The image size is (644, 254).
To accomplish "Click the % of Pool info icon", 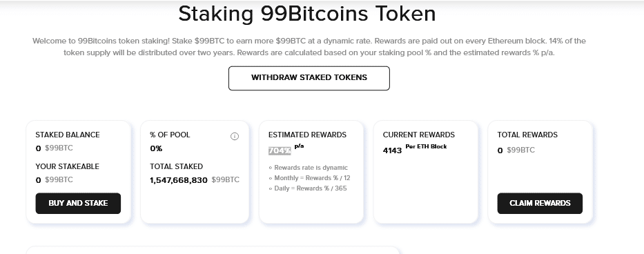I will (x=235, y=137).
